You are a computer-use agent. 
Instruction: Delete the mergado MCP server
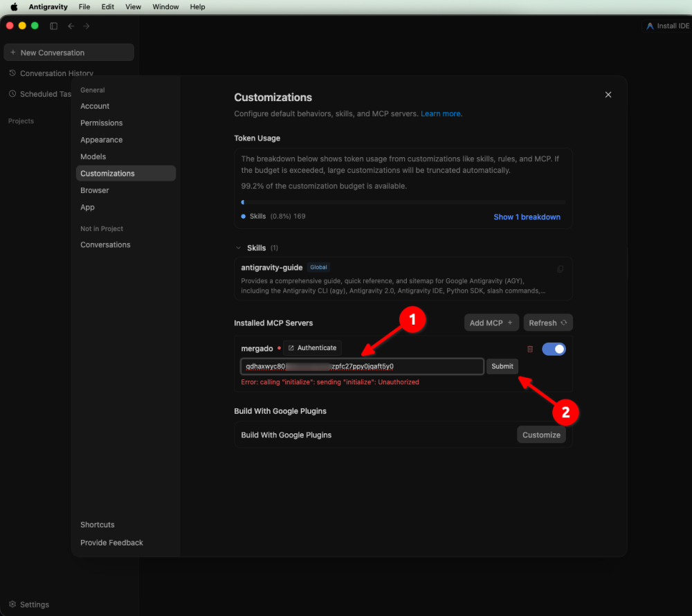[530, 349]
